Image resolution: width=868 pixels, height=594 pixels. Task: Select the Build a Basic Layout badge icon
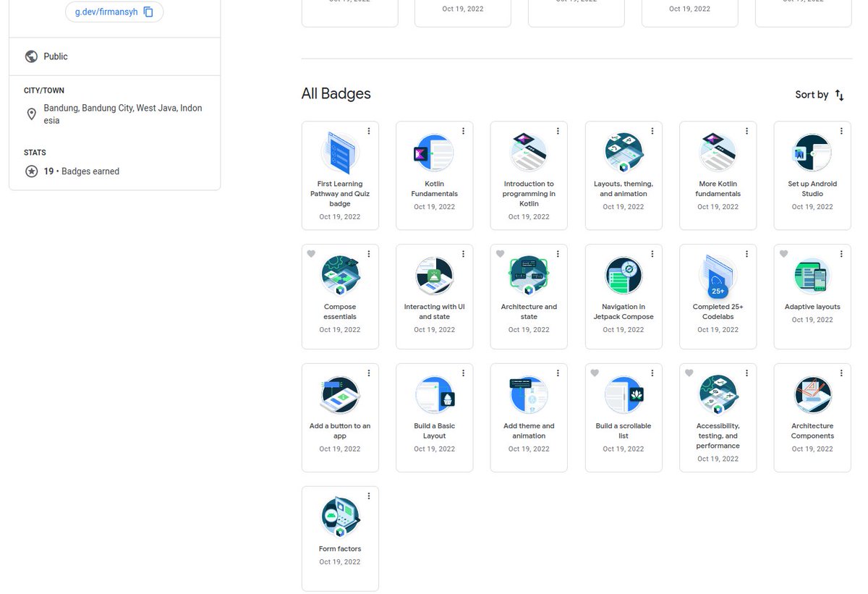(434, 395)
